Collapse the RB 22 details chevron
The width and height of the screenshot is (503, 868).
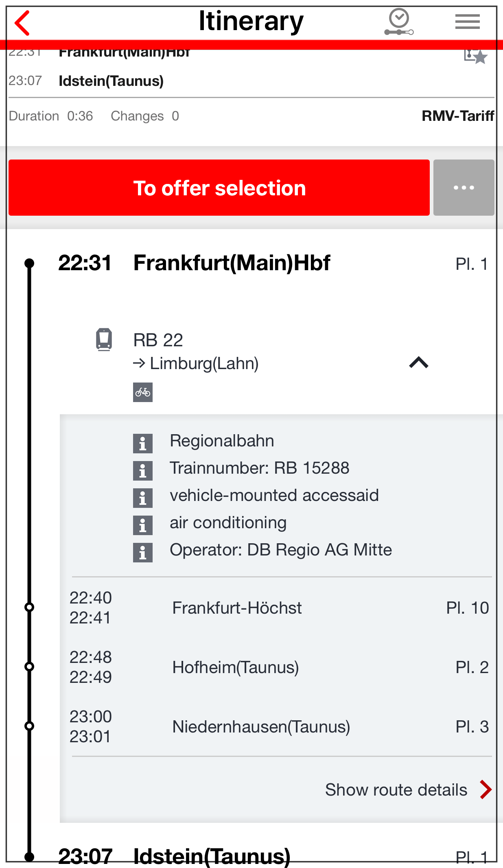(419, 362)
